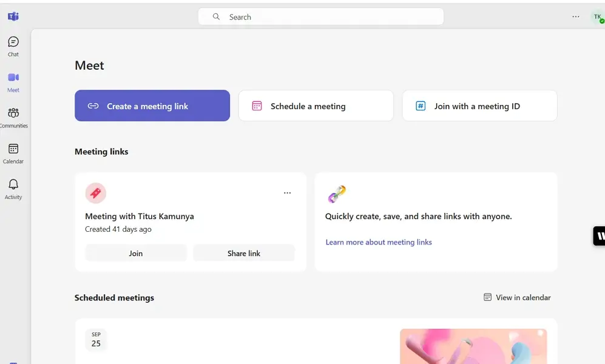Viewport: 605px width, 364px height.
Task: Join the meeting with Titus Kamunya
Action: [135, 253]
